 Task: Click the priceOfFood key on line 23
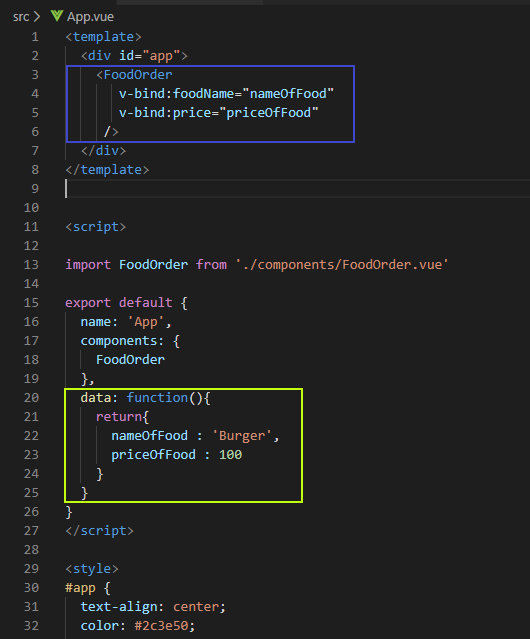[x=153, y=454]
